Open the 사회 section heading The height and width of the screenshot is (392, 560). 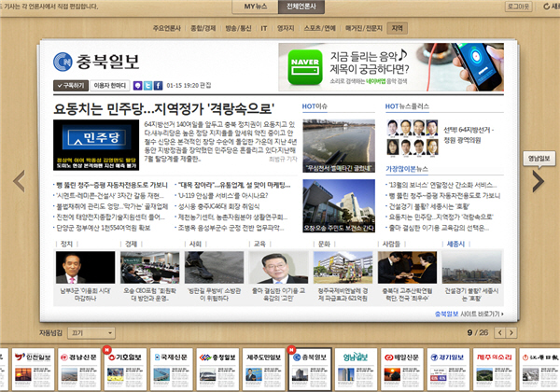pos(195,244)
